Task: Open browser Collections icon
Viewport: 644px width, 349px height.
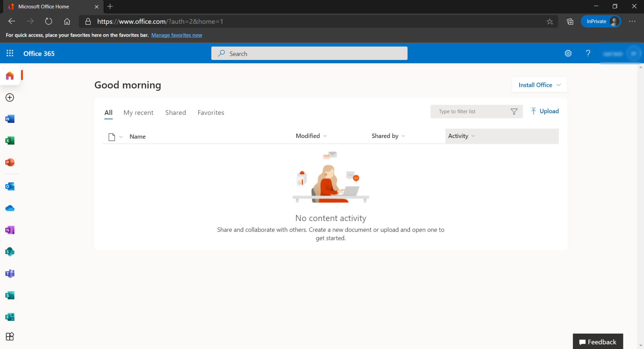Action: tap(570, 22)
